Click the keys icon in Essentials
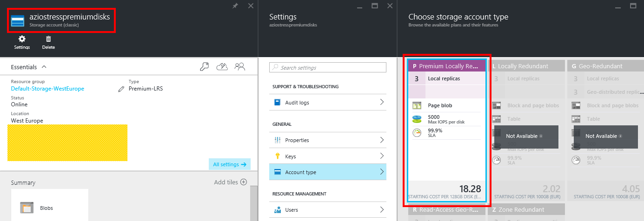644x221 pixels. (x=205, y=67)
